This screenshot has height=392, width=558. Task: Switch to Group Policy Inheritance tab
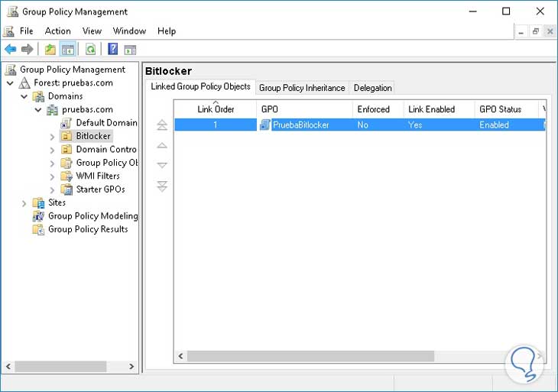click(x=302, y=88)
